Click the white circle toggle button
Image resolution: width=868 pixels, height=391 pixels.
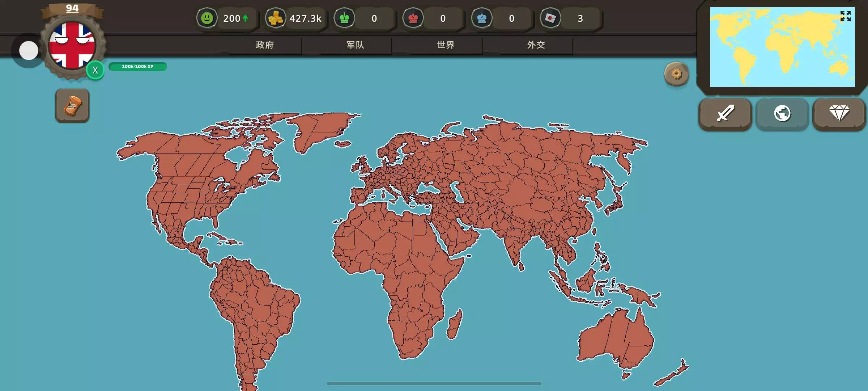click(29, 51)
